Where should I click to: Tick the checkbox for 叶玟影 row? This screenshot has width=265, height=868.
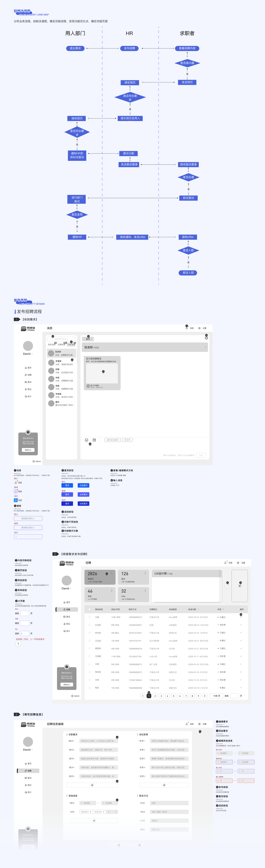90,625
